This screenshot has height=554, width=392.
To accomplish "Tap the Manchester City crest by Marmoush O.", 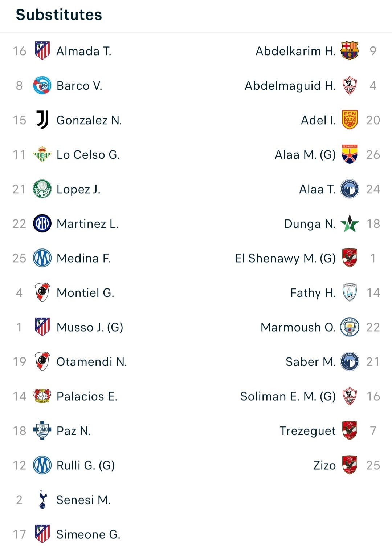I will pos(350,327).
